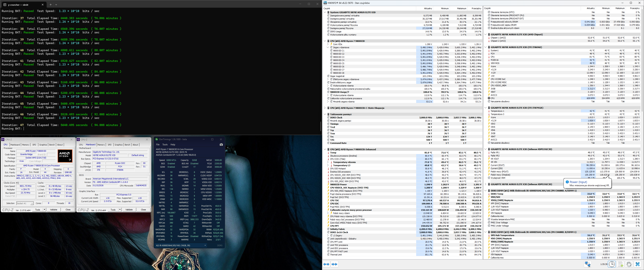The image size is (644, 270).
Task: Click Validate button in second CPU-Z window
Action: tap(129, 210)
